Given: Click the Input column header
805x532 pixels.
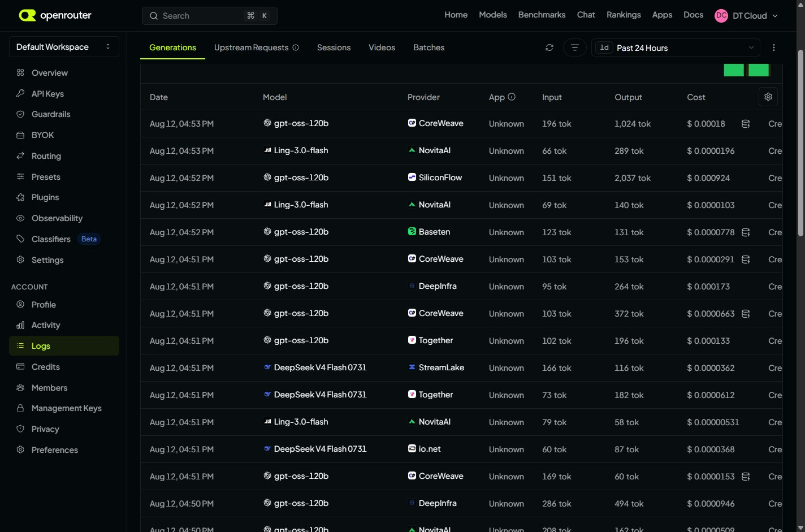Looking at the screenshot, I should [552, 97].
